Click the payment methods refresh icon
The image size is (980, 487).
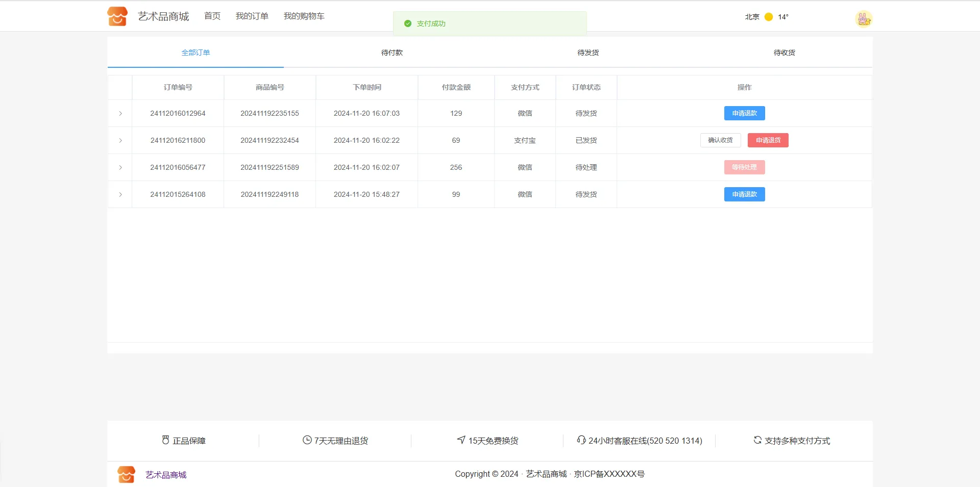coord(757,440)
